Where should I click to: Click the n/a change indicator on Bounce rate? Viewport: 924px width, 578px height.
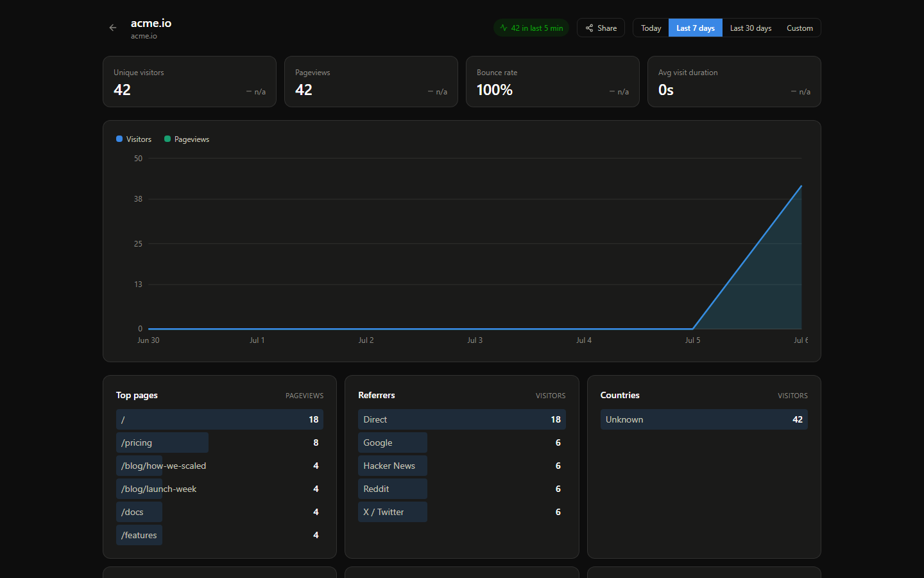pos(619,92)
